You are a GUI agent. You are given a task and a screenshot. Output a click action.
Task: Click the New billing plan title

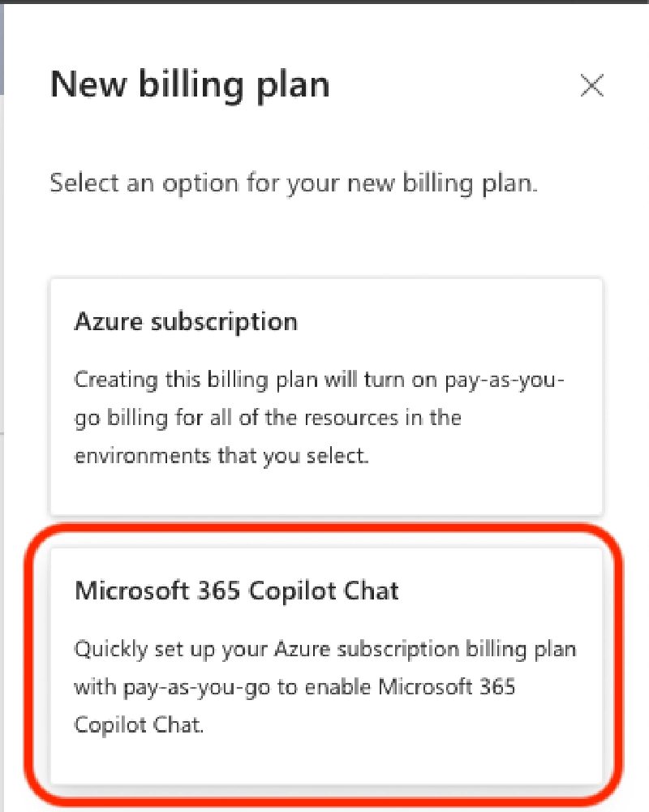click(191, 84)
